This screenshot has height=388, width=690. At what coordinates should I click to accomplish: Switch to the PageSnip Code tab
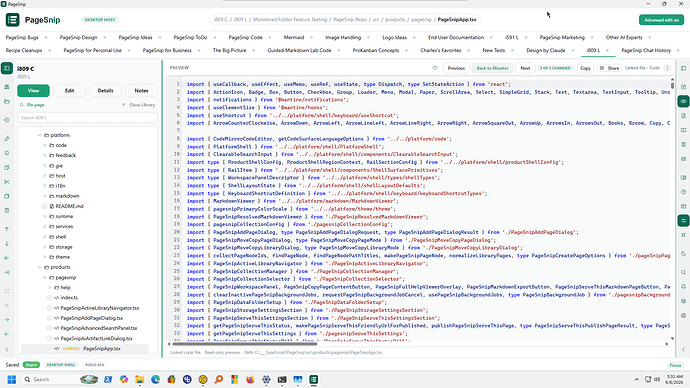click(x=246, y=37)
